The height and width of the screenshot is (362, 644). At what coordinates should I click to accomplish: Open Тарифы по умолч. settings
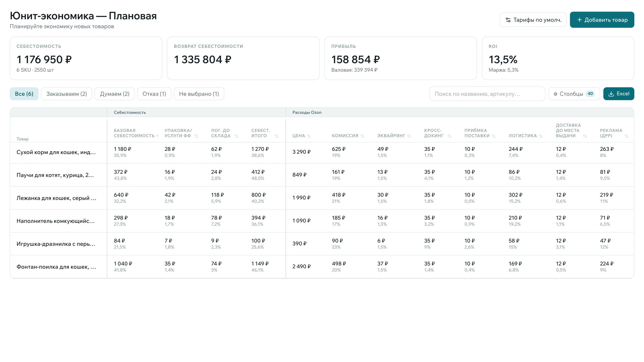pos(533,20)
